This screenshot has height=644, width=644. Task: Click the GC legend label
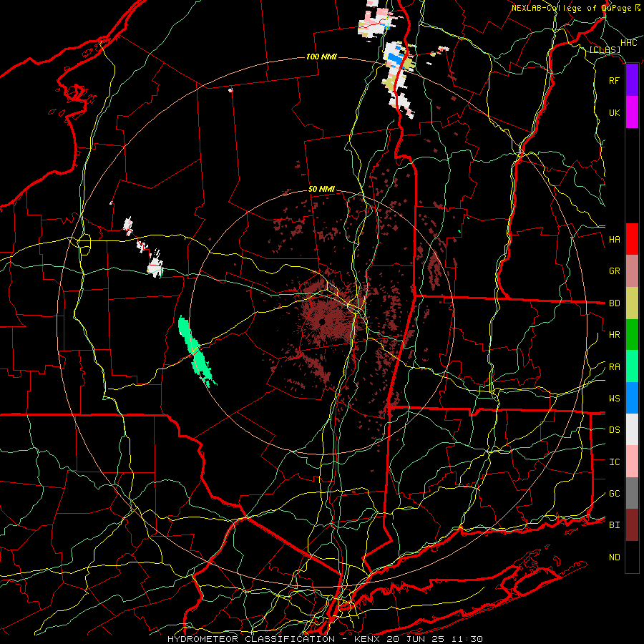614,494
